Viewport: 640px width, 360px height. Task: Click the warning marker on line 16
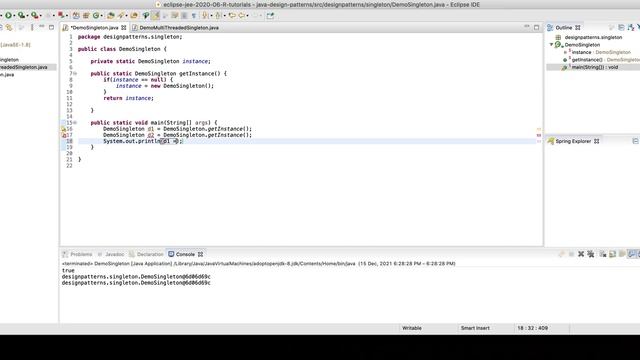pyautogui.click(x=63, y=129)
